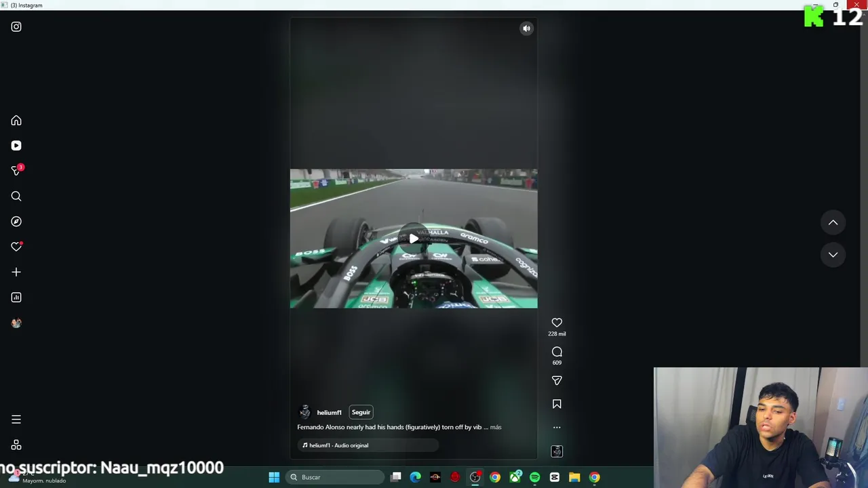Open heliumf1 username link
This screenshot has height=488, width=868.
pyautogui.click(x=329, y=413)
